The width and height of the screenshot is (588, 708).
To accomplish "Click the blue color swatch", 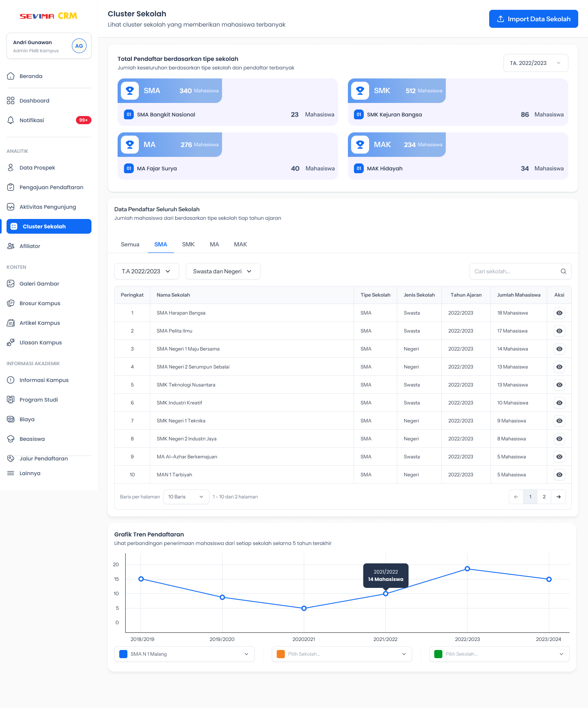I will click(123, 654).
